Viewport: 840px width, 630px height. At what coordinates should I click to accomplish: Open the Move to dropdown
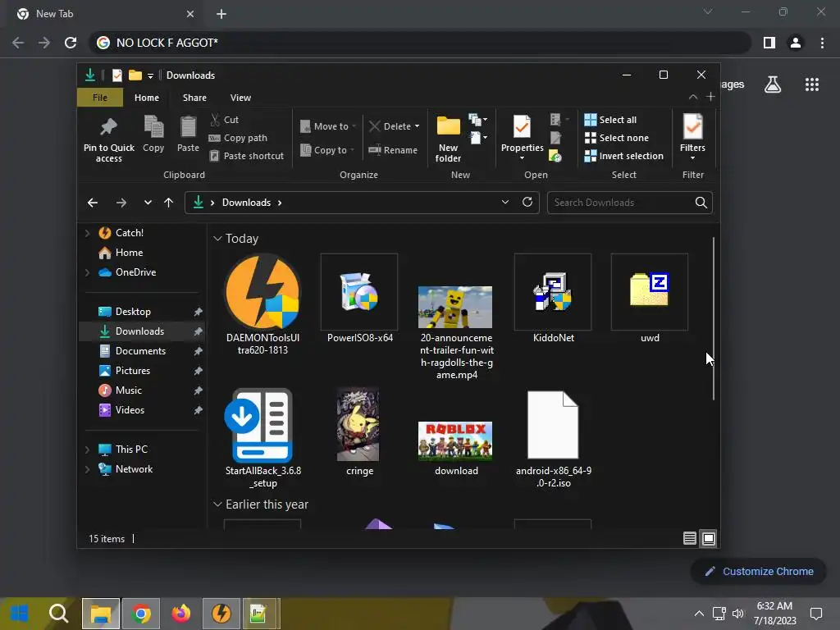tap(327, 126)
